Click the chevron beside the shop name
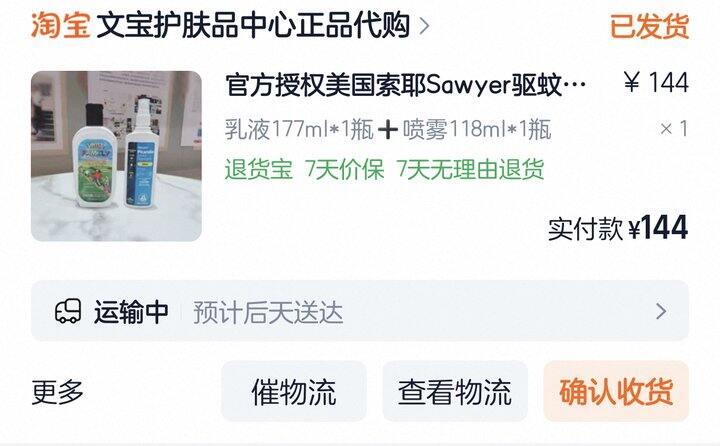720x446 pixels. point(425,26)
